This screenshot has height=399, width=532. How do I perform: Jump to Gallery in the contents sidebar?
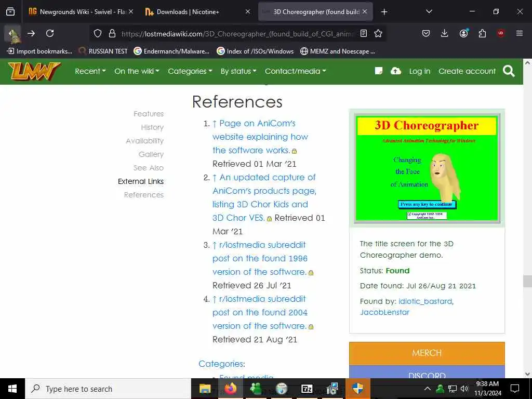tap(151, 154)
